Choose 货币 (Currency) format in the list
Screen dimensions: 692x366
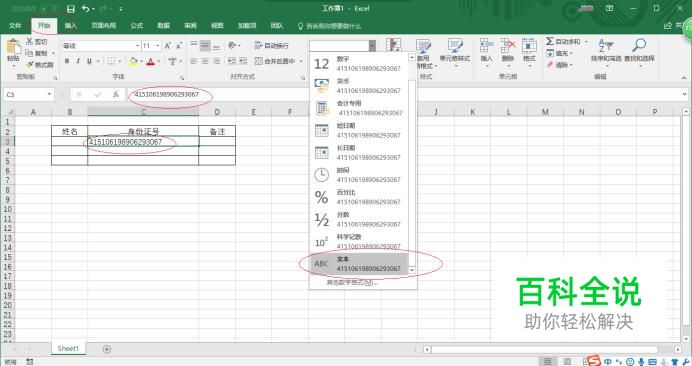[359, 86]
